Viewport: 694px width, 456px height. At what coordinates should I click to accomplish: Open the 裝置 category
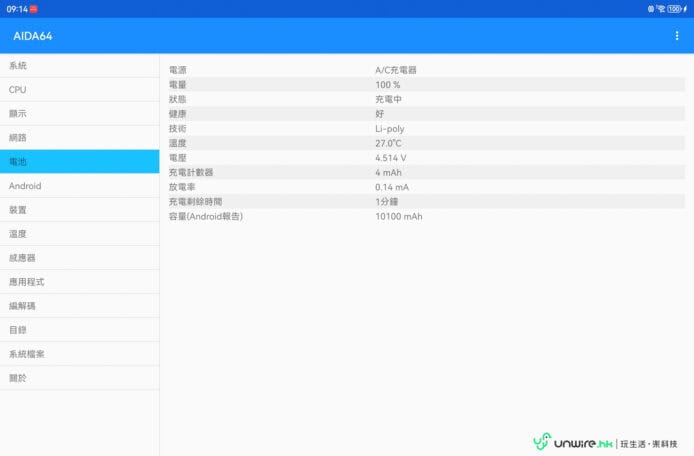click(x=80, y=210)
